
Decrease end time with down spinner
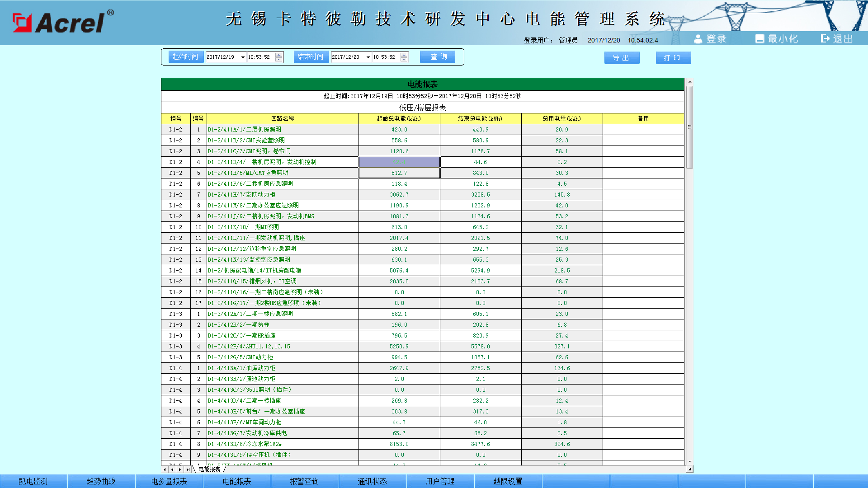[404, 60]
